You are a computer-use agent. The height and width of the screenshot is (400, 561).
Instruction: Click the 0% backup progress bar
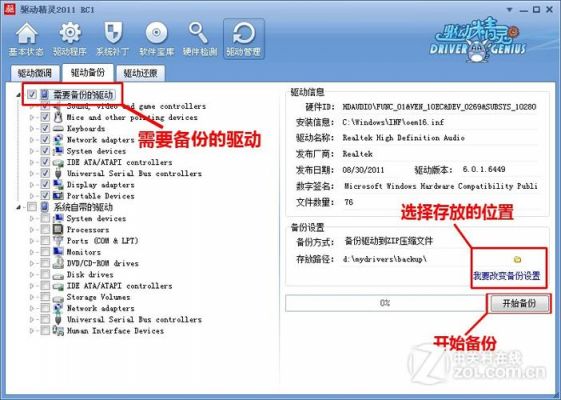(x=385, y=303)
